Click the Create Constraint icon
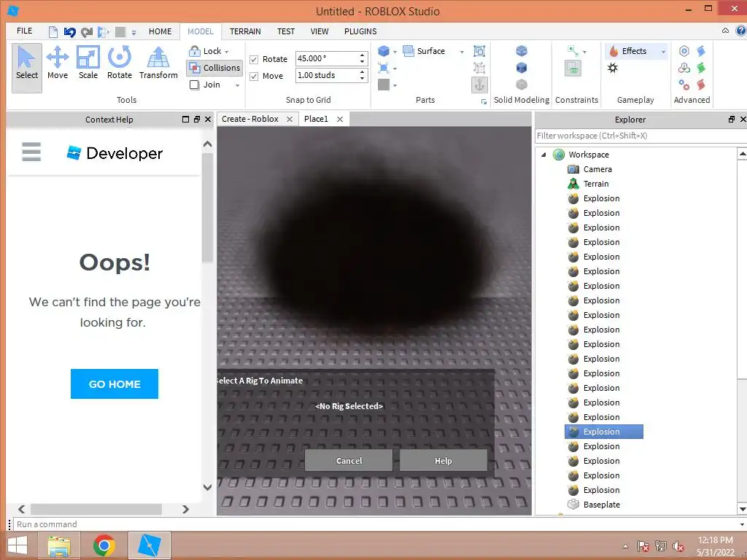The height and width of the screenshot is (560, 747). [x=573, y=50]
